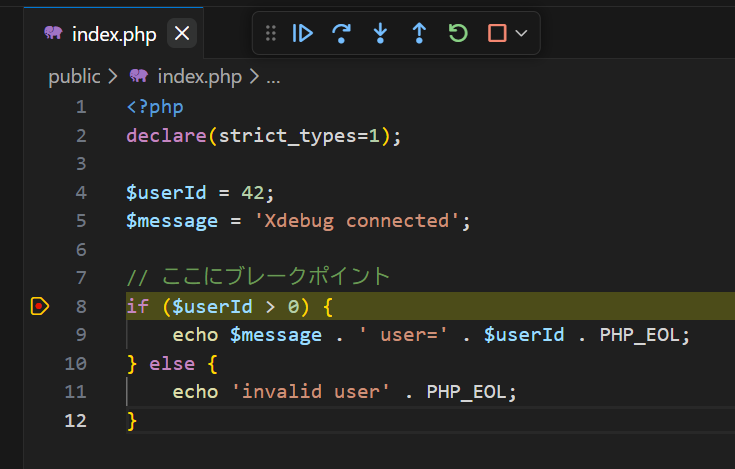Click the Step Over debug icon
Image resolution: width=735 pixels, height=469 pixels.
(x=341, y=33)
